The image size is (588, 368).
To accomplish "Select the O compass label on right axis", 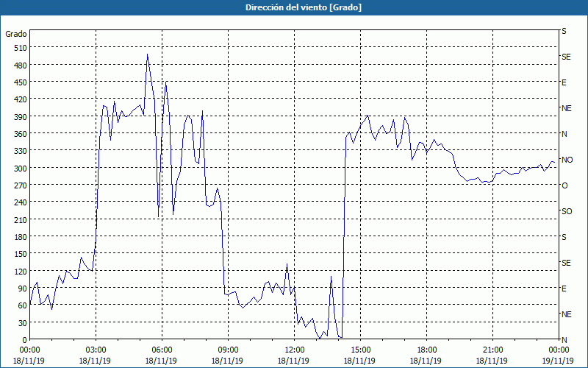I will pos(564,185).
